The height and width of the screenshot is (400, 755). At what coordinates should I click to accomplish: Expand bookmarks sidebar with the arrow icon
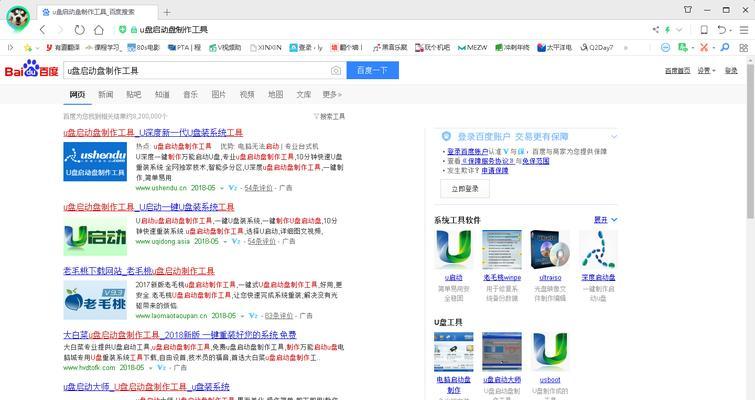pyautogui.click(x=11, y=48)
